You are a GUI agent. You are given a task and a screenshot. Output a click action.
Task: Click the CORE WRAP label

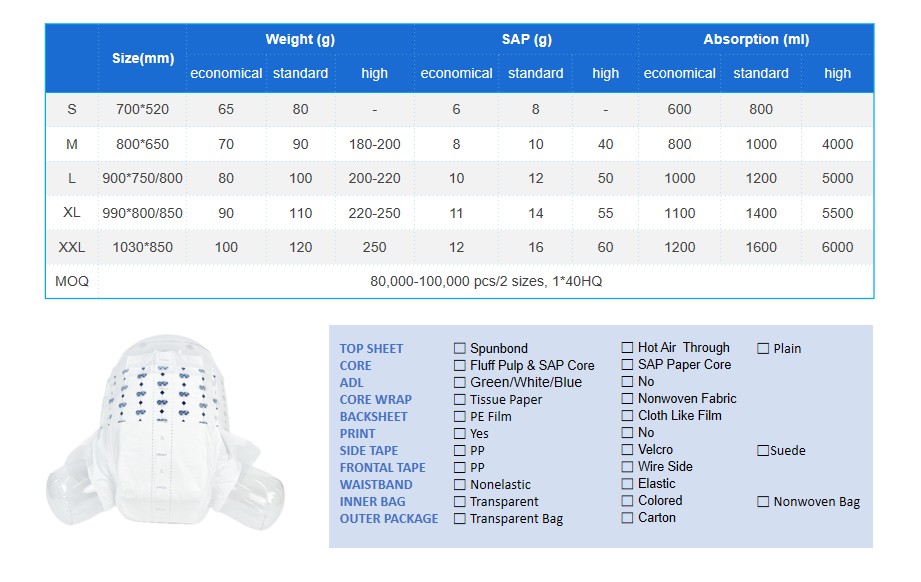point(375,400)
